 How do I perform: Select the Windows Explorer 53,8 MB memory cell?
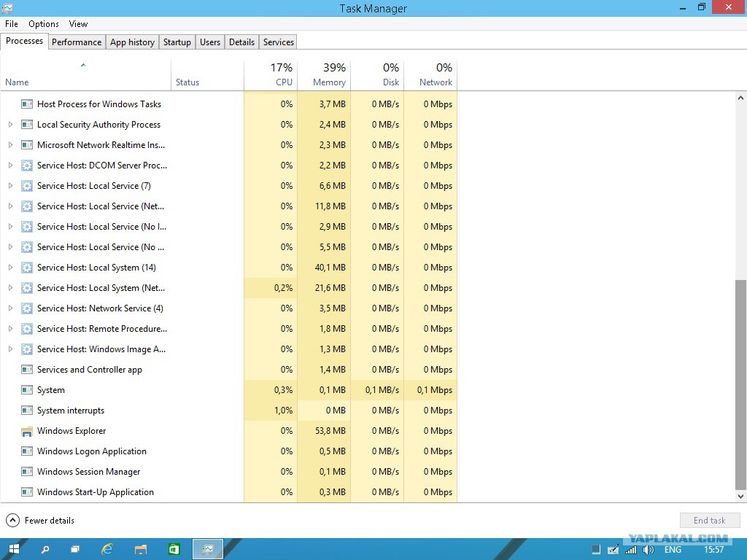point(324,431)
